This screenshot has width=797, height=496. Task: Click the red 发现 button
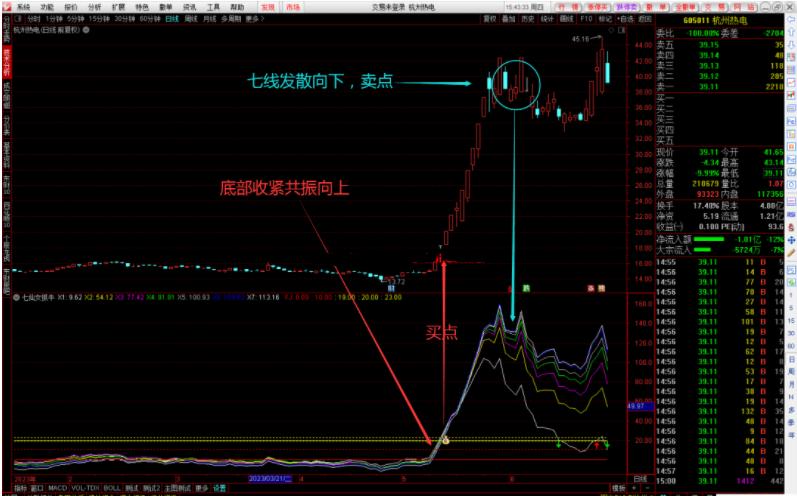(268, 7)
